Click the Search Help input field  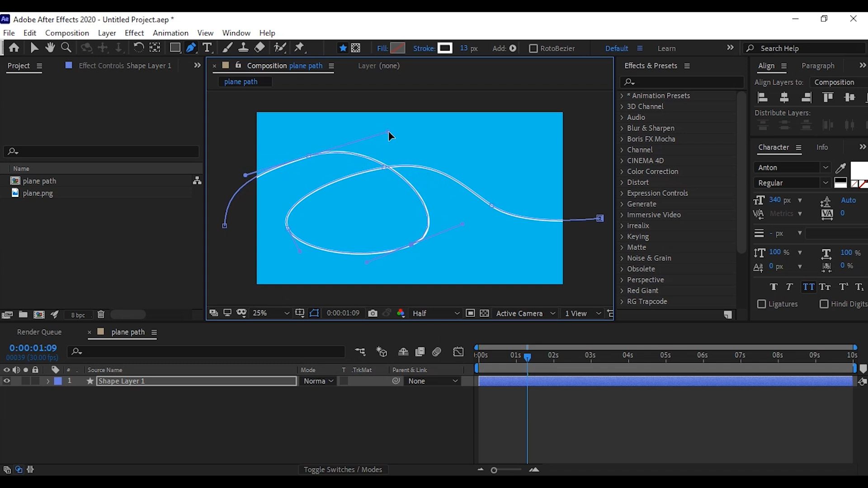(x=805, y=48)
